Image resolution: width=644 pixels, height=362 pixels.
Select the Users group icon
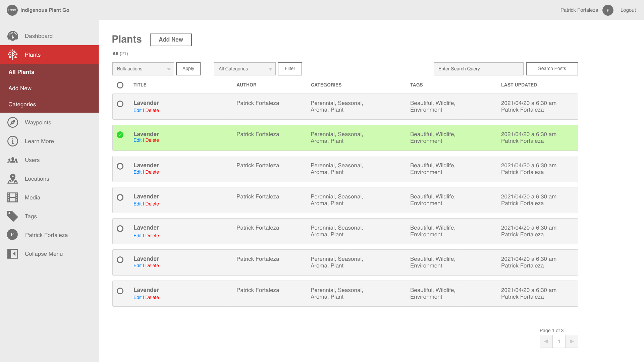[13, 160]
